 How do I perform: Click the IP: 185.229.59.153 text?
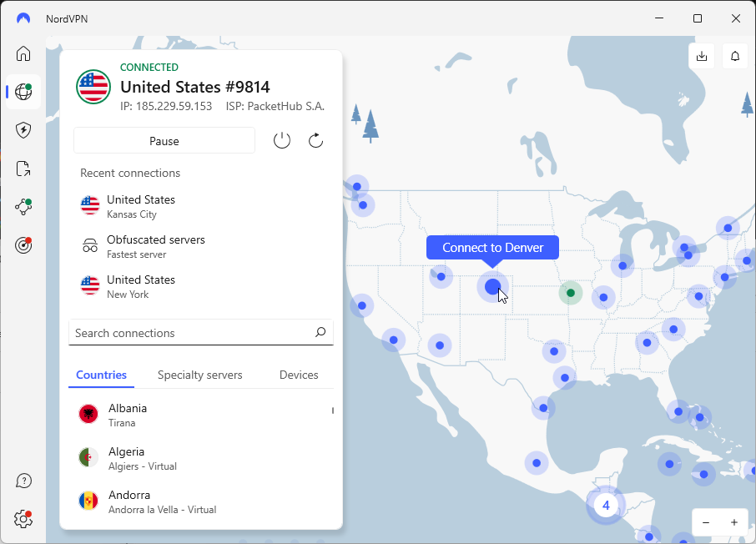click(166, 106)
